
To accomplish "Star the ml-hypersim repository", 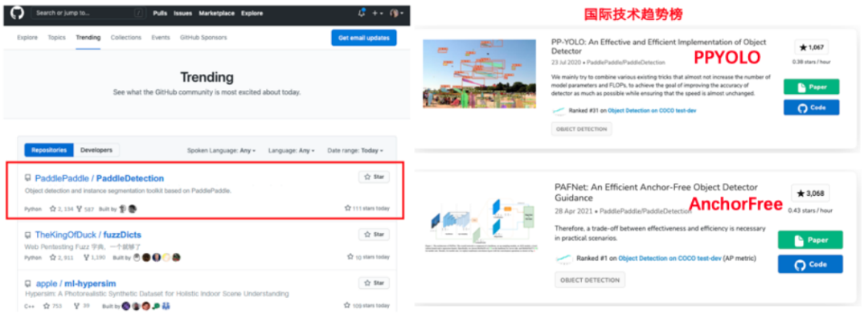I will 375,283.
